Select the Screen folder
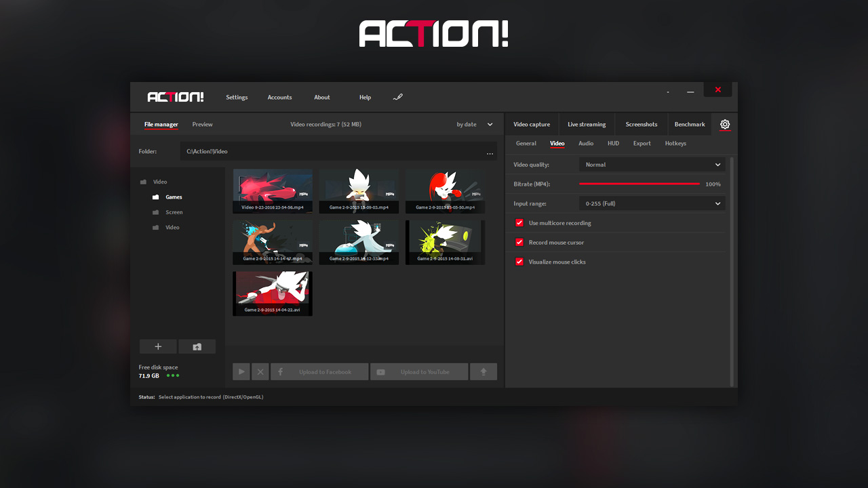Screen dimensions: 868x488 (167, 212)
